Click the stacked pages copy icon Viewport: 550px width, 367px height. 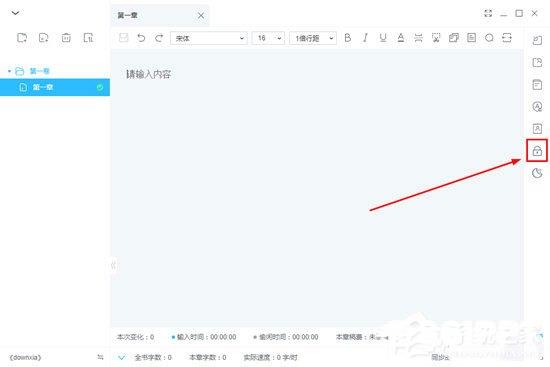tap(454, 38)
